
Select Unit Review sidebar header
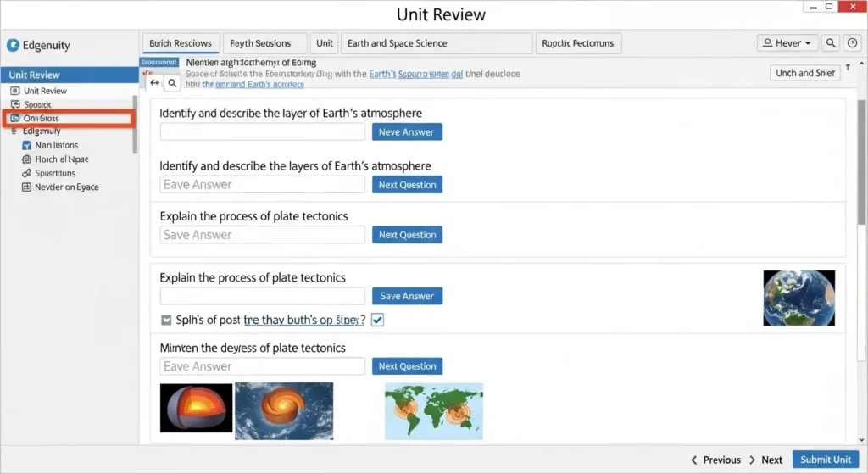70,75
